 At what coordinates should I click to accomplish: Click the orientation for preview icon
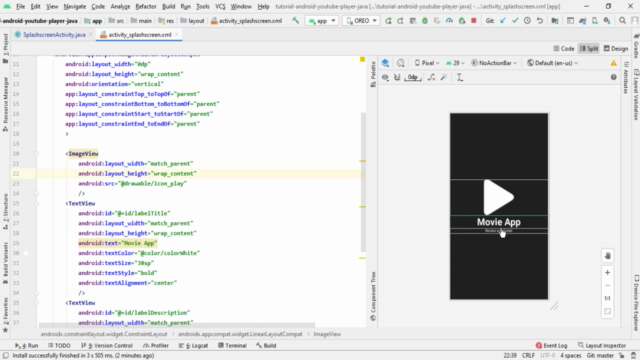click(400, 63)
